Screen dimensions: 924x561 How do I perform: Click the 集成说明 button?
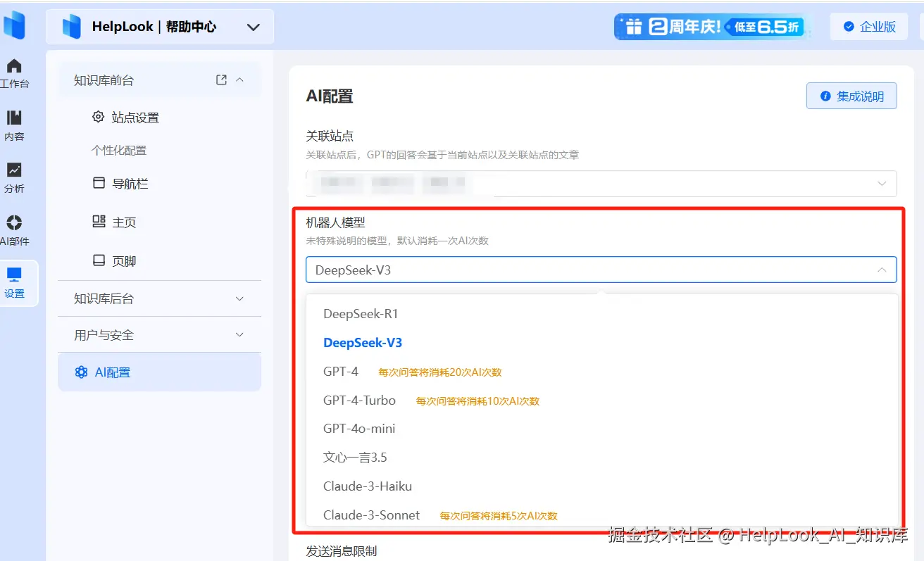[851, 96]
